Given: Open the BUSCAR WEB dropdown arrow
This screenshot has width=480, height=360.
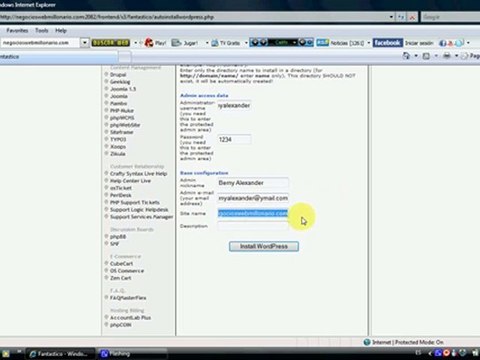Looking at the screenshot, I should click(135, 43).
